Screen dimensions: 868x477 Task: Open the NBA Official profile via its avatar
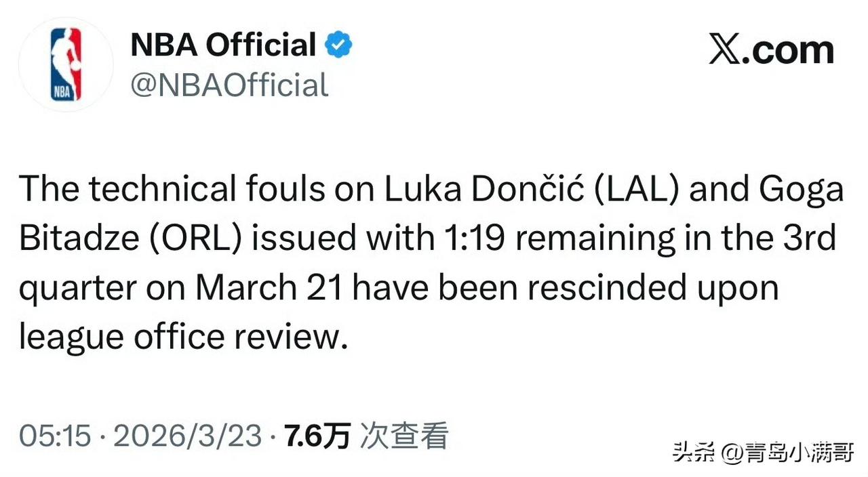[66, 64]
